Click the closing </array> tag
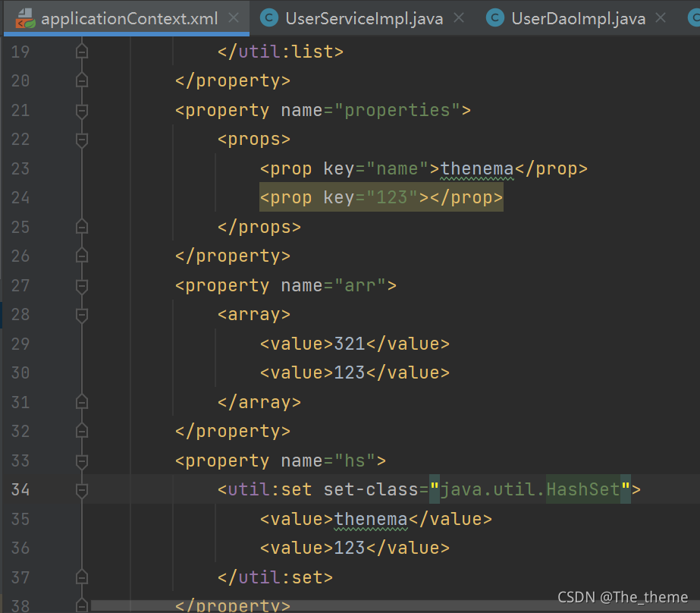The image size is (700, 613). [x=259, y=402]
